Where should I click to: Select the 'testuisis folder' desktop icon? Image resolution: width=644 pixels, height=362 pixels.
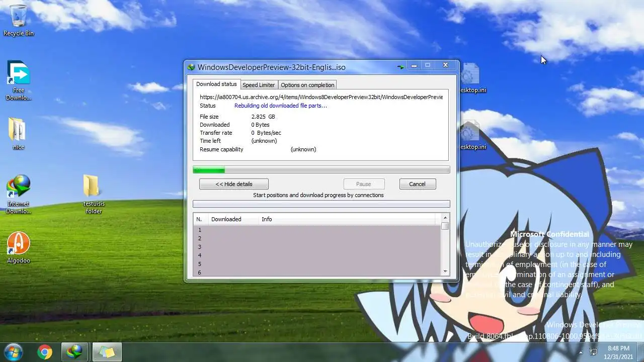tap(94, 195)
